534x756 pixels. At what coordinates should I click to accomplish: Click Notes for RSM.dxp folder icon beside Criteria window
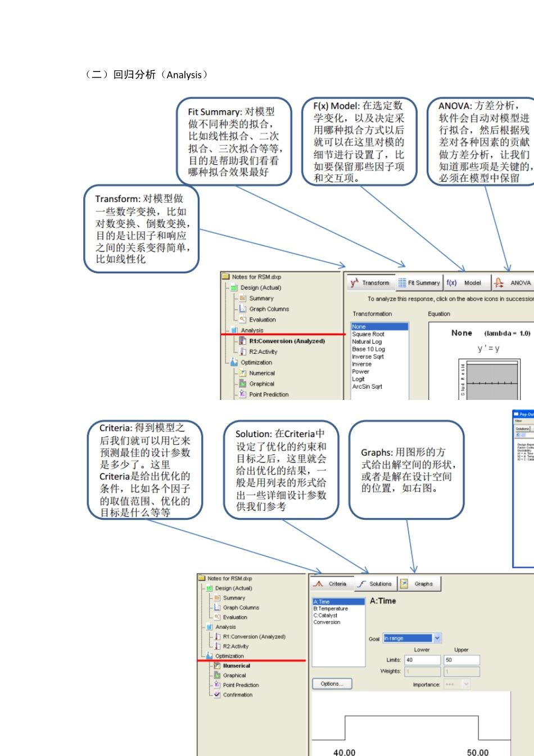click(202, 578)
